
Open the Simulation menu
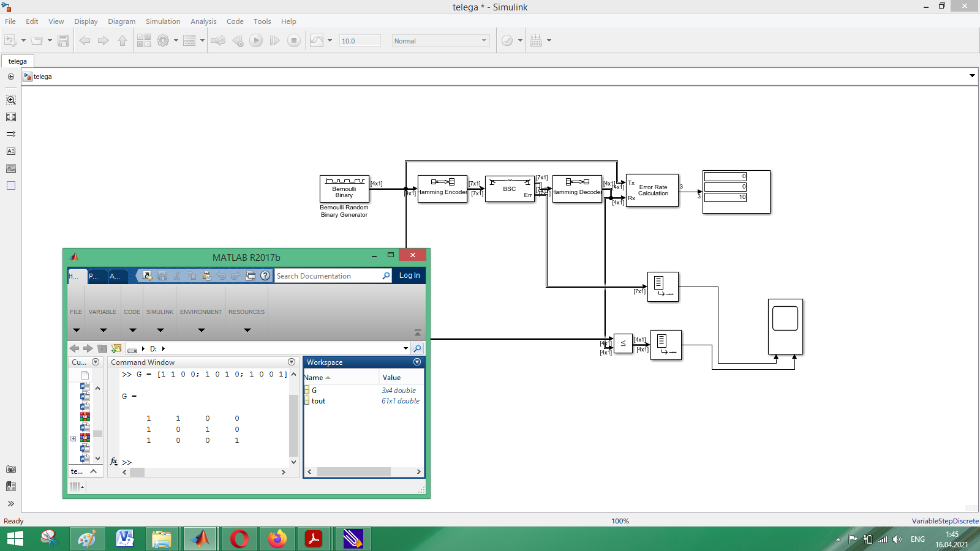(x=163, y=21)
